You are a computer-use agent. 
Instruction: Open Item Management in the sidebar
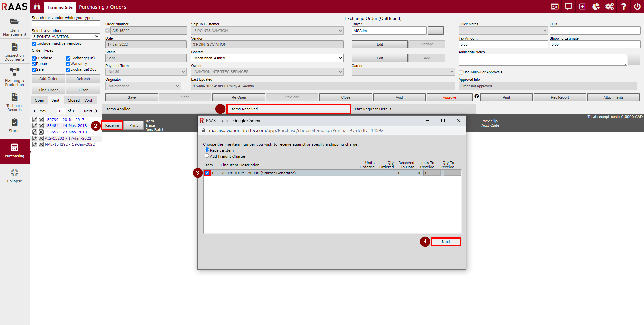click(14, 26)
